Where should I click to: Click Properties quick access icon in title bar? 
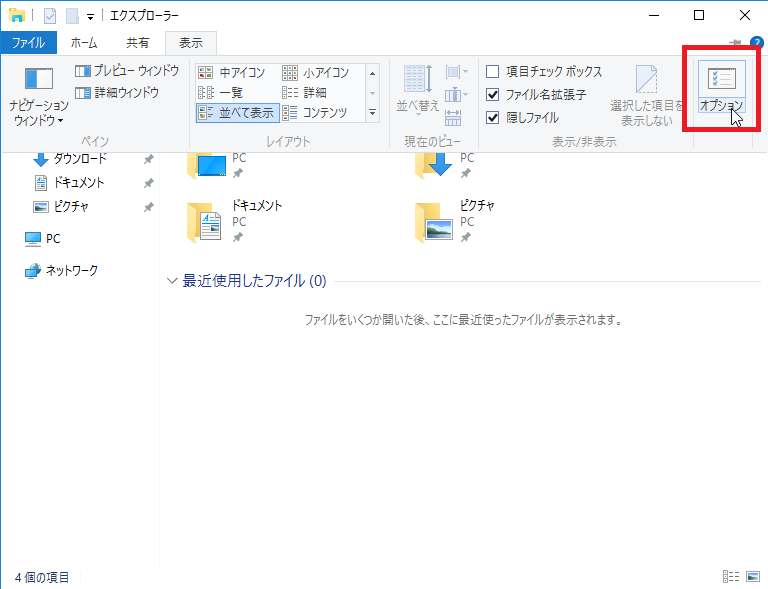(49, 16)
